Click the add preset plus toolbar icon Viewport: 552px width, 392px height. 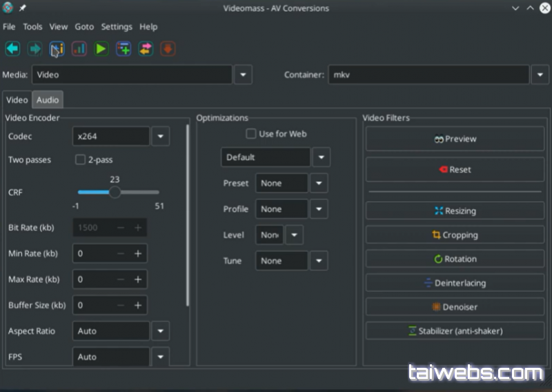pos(124,49)
